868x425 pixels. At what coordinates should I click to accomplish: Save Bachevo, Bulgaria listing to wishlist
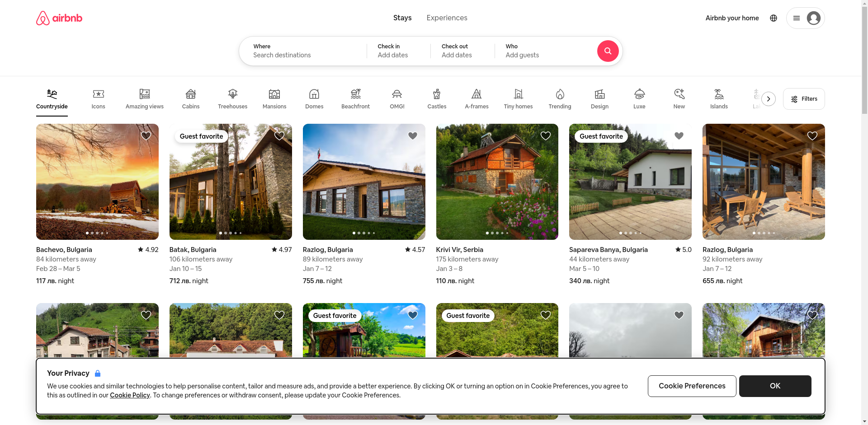tap(146, 136)
